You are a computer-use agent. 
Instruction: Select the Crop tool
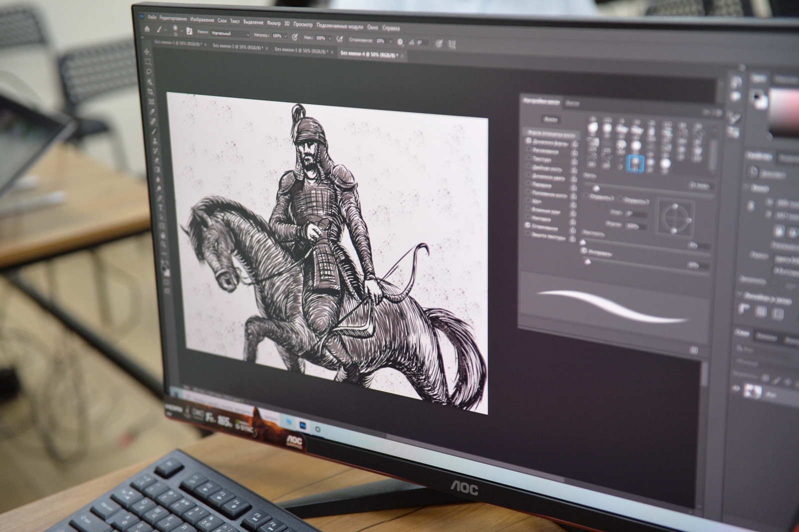pos(150,92)
